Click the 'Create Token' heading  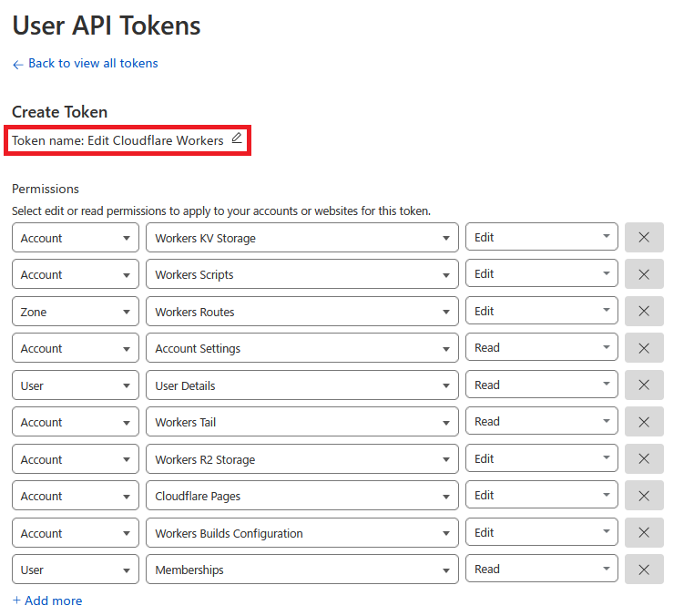(x=60, y=112)
